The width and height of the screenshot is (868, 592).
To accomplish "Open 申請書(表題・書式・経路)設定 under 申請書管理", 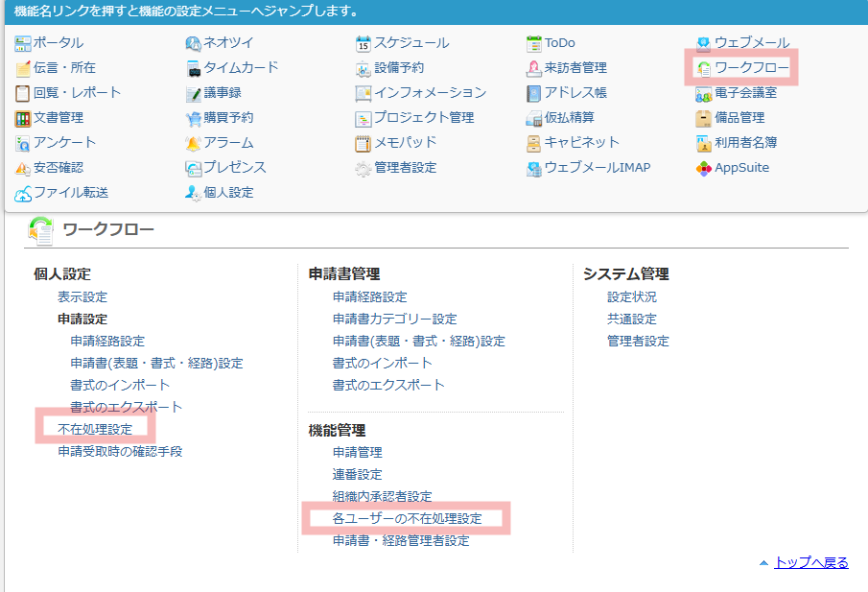I will (419, 342).
